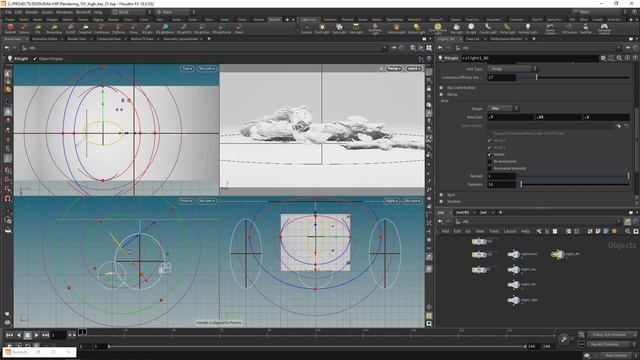Switch to the Composite View tab

coord(109,39)
